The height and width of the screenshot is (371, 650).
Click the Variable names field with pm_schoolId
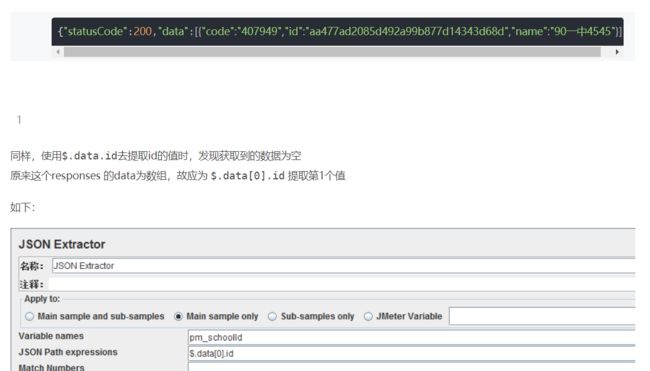click(x=412, y=337)
